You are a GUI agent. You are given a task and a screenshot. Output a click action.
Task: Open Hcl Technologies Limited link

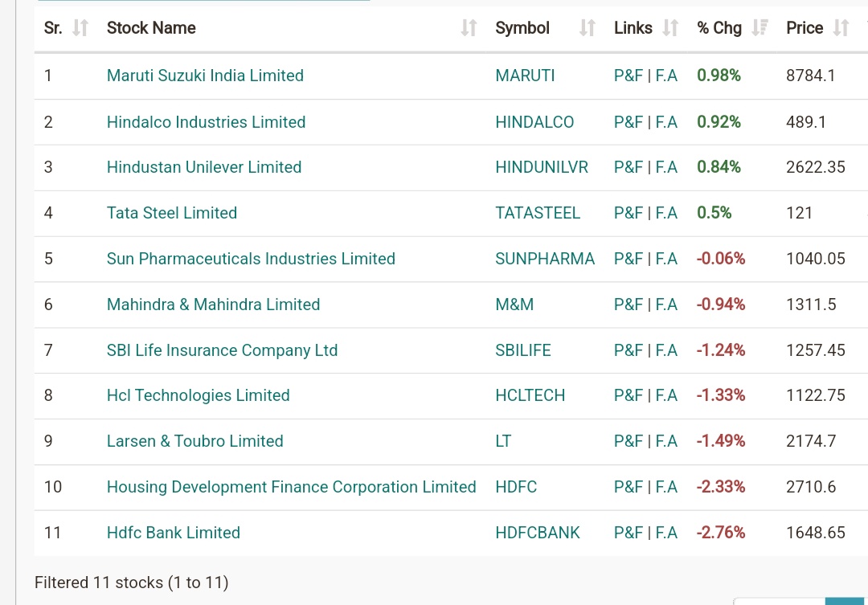[x=199, y=395]
